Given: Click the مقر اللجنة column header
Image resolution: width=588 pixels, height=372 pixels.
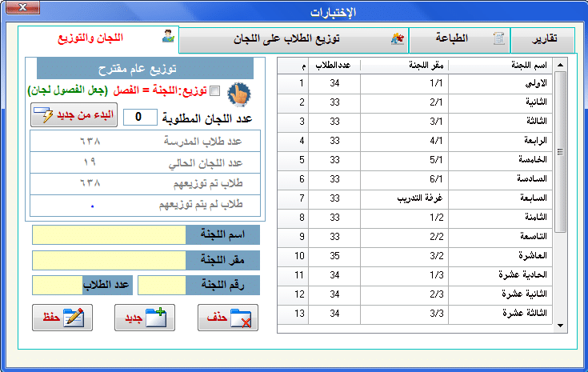Looking at the screenshot, I should pyautogui.click(x=404, y=66).
